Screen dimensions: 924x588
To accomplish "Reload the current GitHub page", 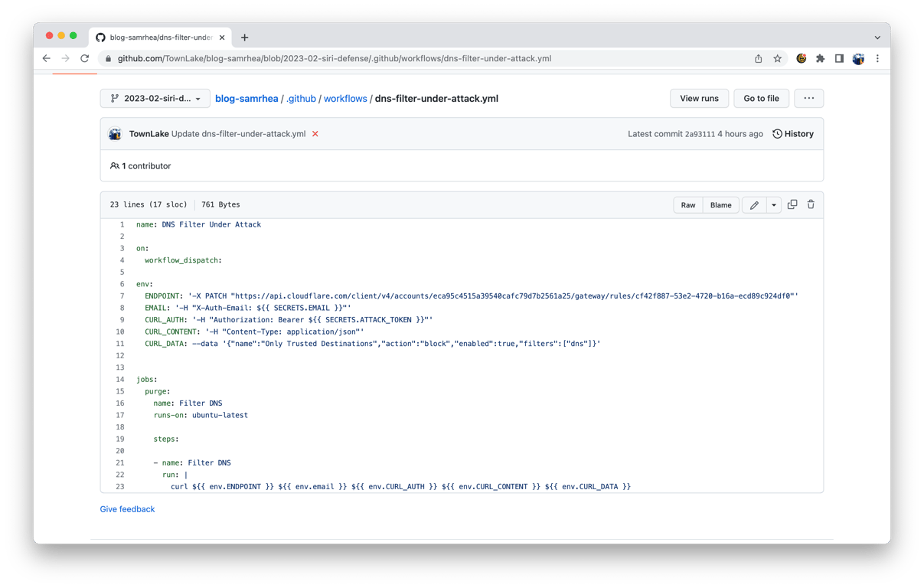I will [85, 58].
